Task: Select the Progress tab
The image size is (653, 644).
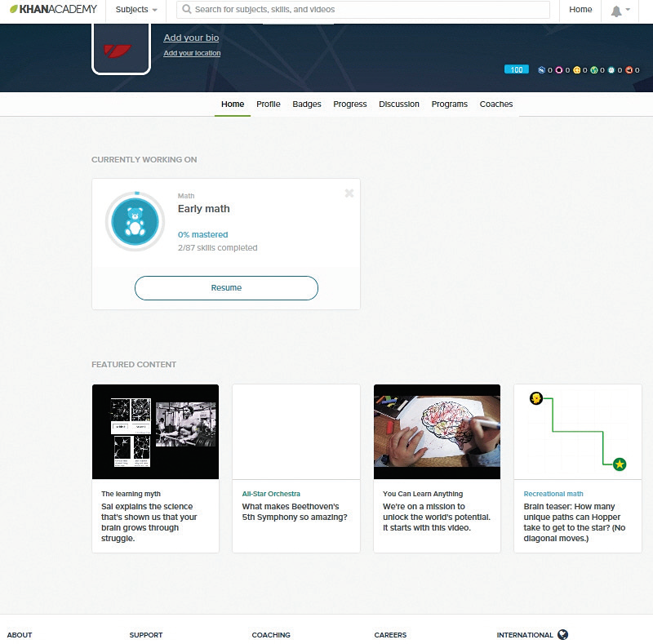Action: tap(350, 104)
